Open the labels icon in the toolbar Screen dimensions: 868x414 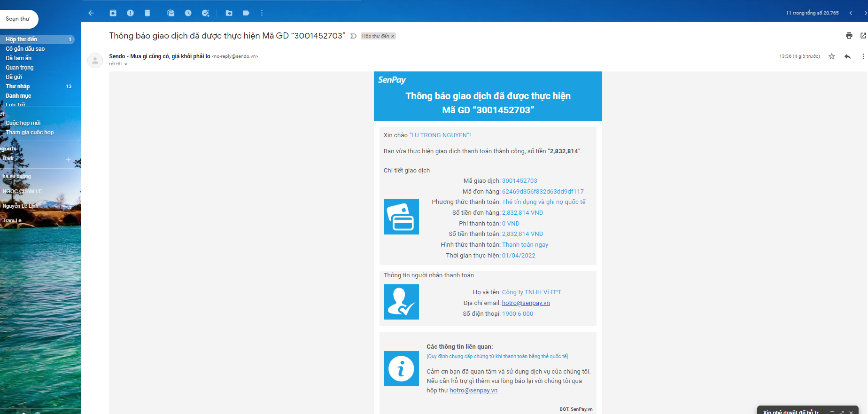(x=246, y=13)
